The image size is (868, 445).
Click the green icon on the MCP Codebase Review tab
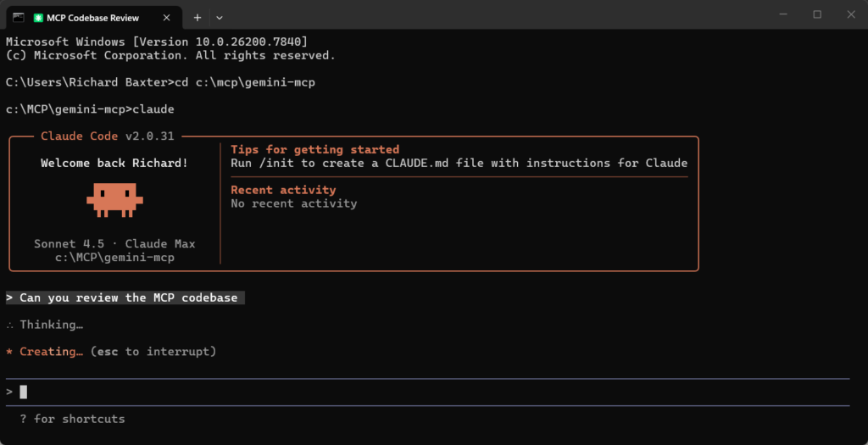(x=39, y=17)
